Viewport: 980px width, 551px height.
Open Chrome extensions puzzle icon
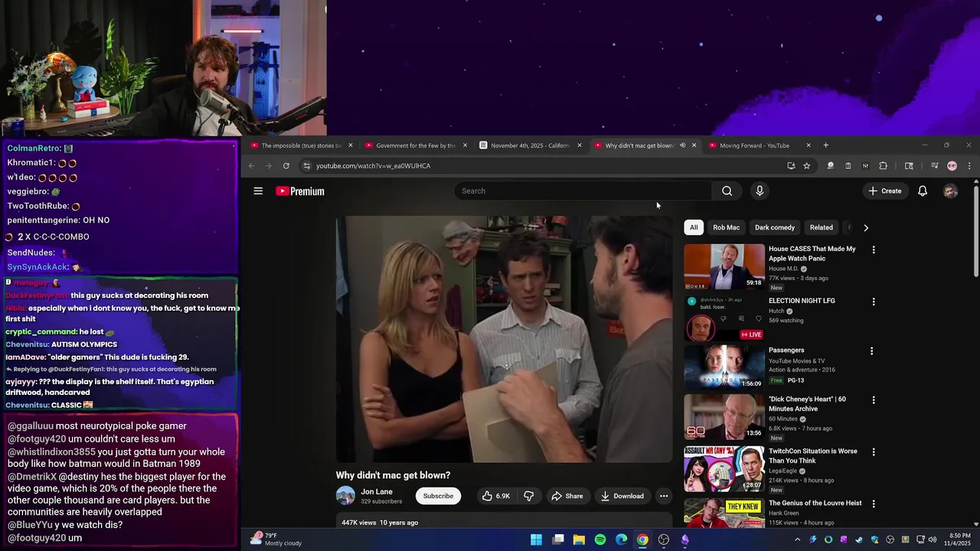click(883, 166)
